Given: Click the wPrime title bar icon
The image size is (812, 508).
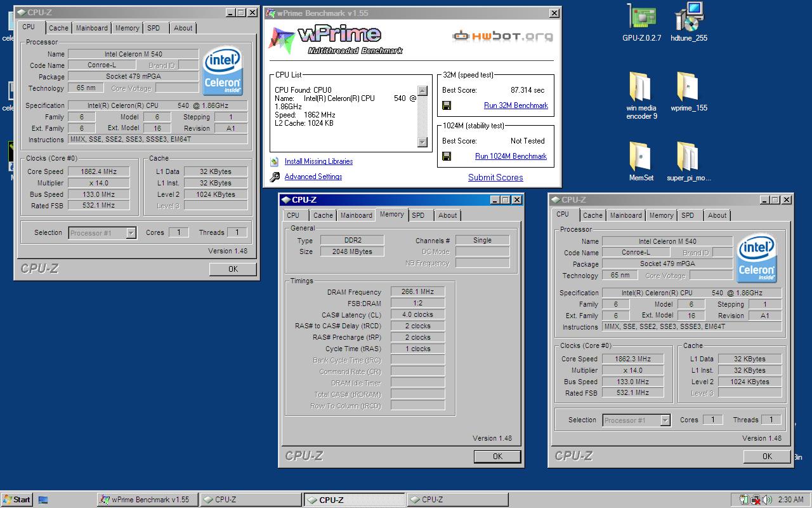Looking at the screenshot, I should point(271,13).
